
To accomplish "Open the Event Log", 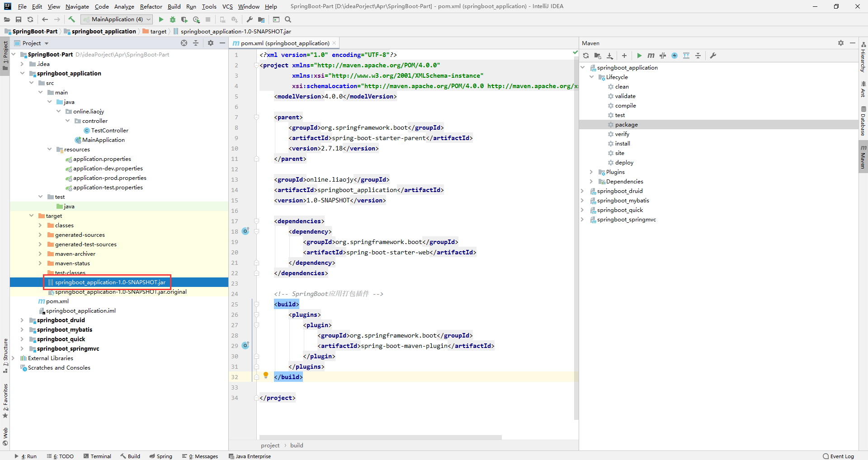I will [839, 456].
